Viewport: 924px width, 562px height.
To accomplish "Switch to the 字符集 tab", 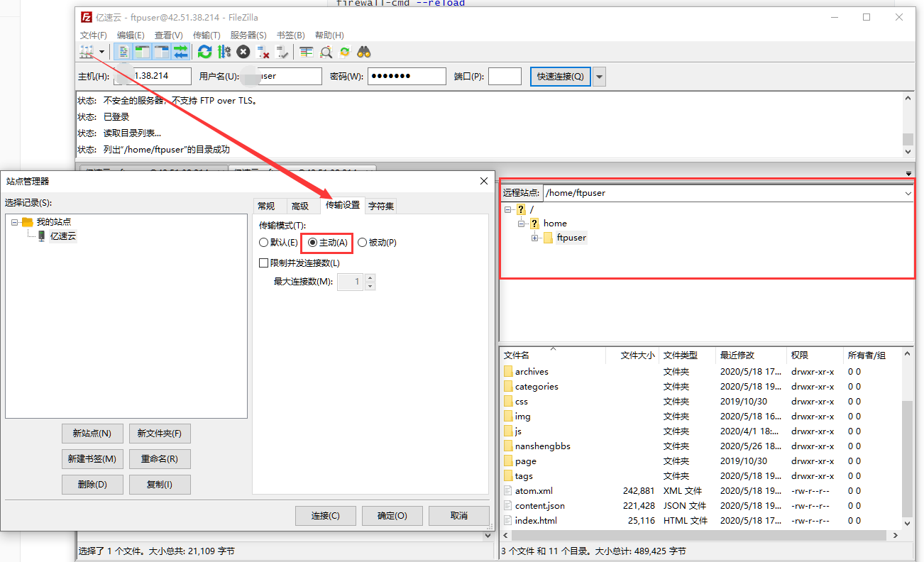I will [x=381, y=206].
